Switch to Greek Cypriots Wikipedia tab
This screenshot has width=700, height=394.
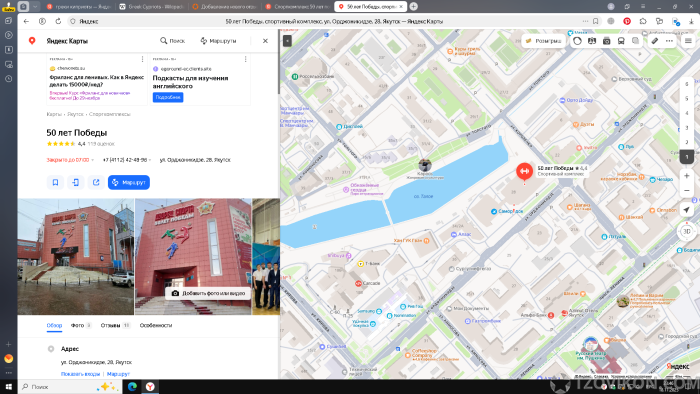pos(152,7)
